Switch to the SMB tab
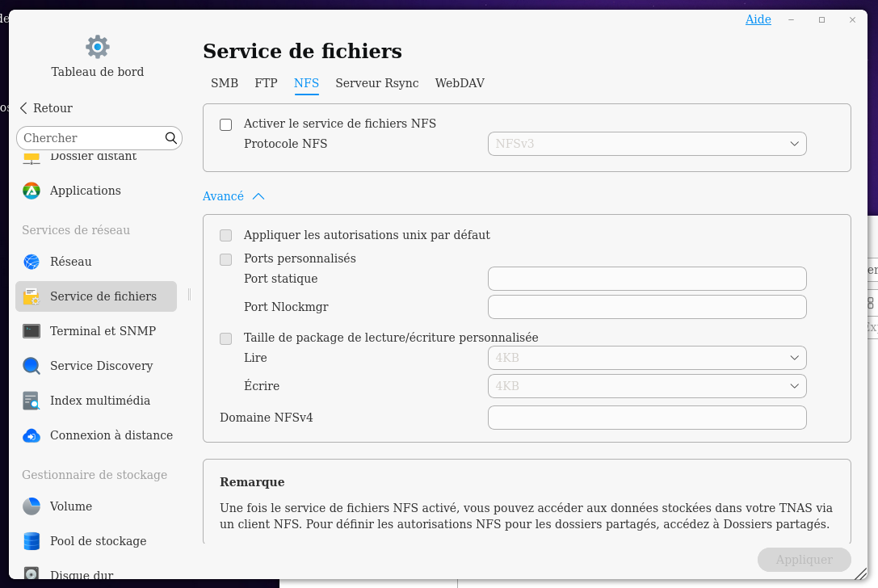 225,83
